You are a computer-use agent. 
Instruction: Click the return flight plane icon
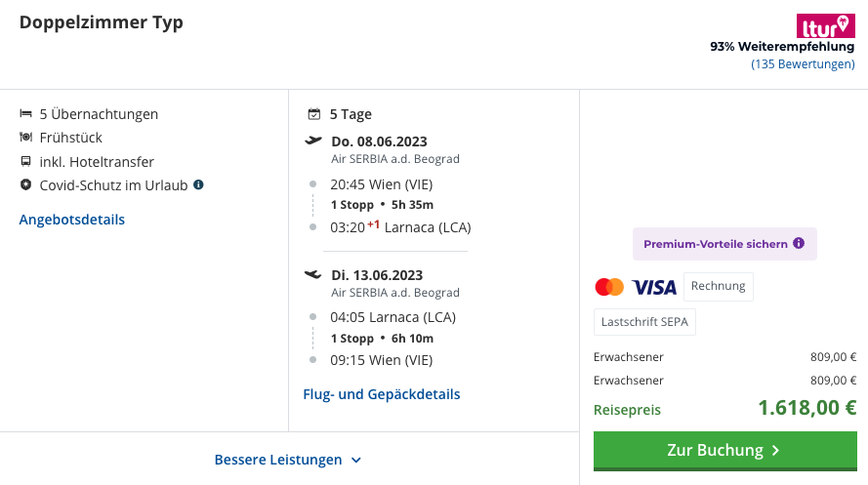(x=312, y=274)
